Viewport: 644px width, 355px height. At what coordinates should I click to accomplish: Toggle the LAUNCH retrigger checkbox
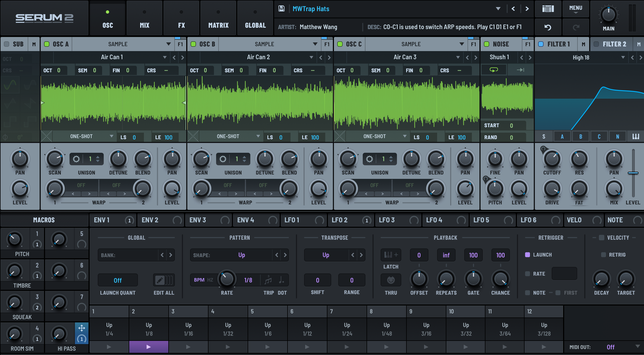tap(528, 255)
